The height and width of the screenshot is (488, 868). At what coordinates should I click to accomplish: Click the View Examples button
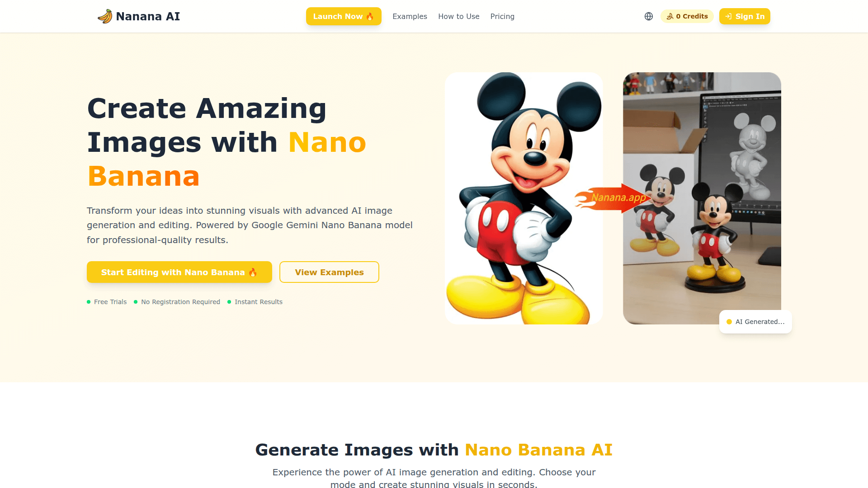pos(329,272)
